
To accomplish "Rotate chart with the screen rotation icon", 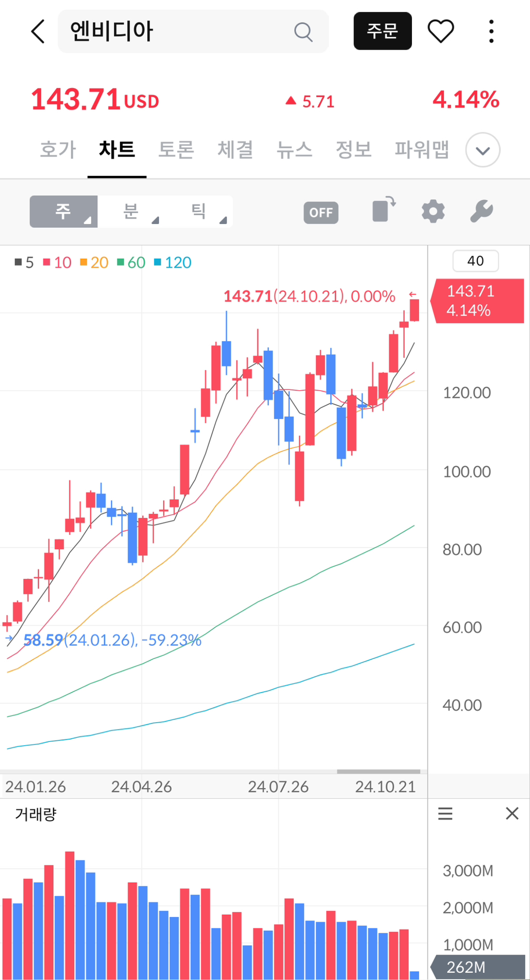I will coord(384,210).
